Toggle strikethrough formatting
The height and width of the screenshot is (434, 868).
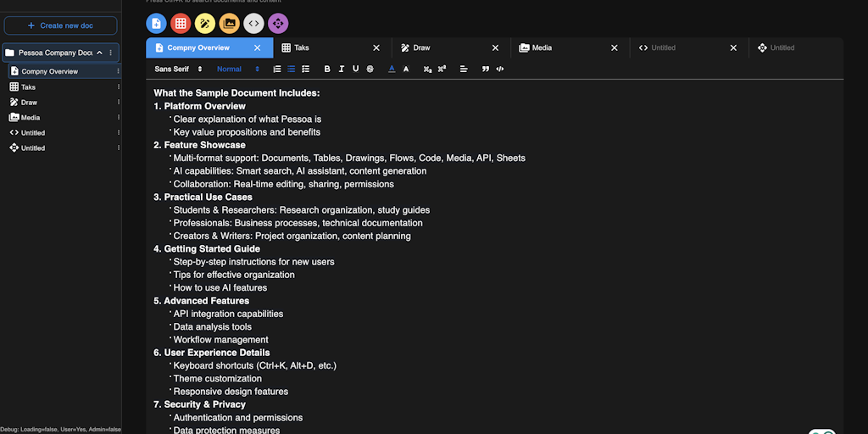[x=370, y=70]
